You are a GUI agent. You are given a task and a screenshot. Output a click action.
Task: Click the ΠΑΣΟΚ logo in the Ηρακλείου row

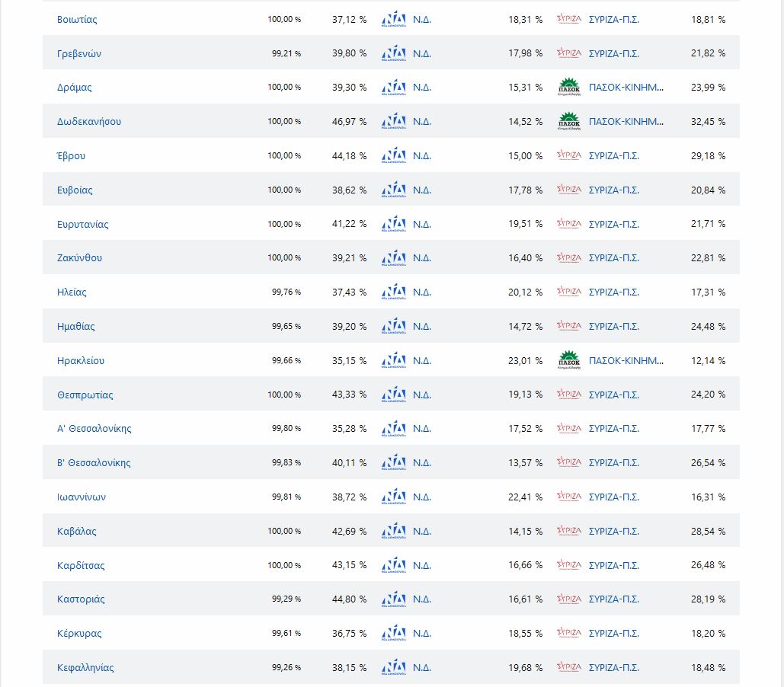coord(569,361)
